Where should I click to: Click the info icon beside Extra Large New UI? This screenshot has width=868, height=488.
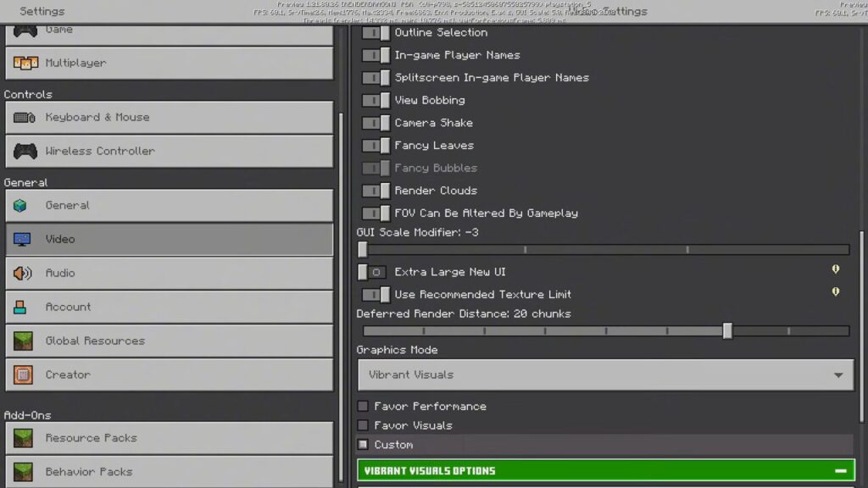point(835,269)
